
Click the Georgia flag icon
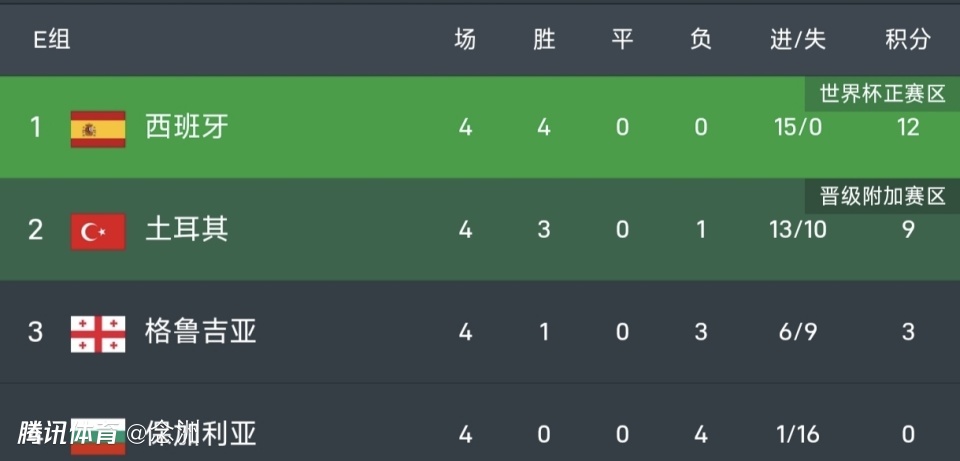click(98, 333)
